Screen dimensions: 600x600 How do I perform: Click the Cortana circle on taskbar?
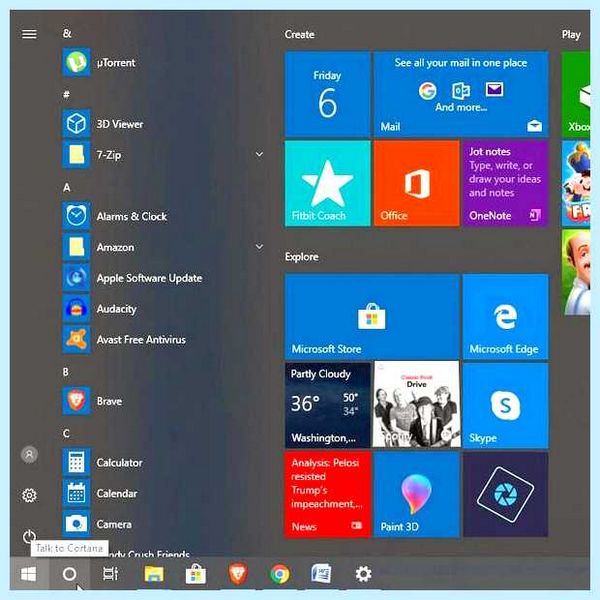(69, 574)
